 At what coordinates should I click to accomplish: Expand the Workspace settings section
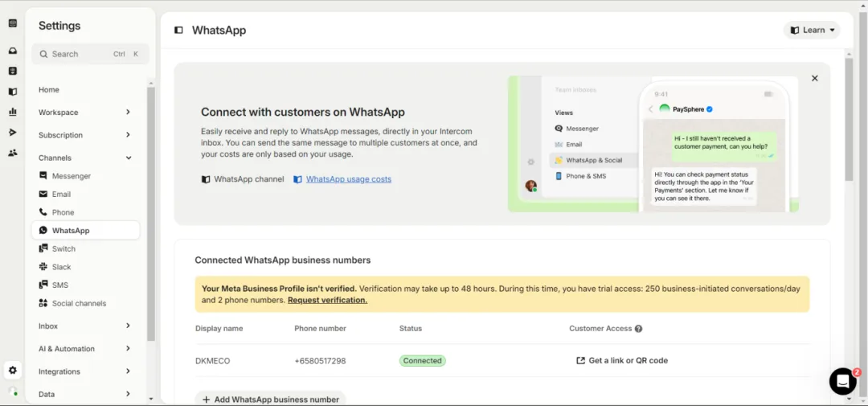click(84, 113)
